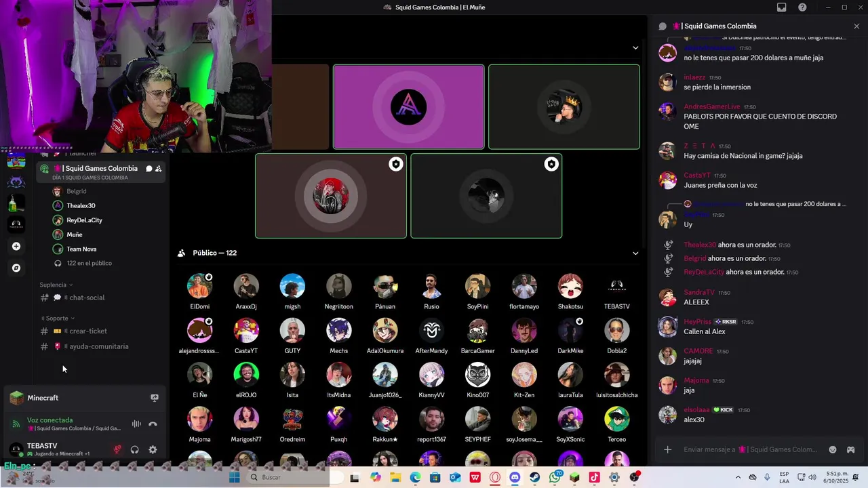Click SandraTV username in chat
Image resolution: width=868 pixels, height=488 pixels.
pyautogui.click(x=698, y=293)
